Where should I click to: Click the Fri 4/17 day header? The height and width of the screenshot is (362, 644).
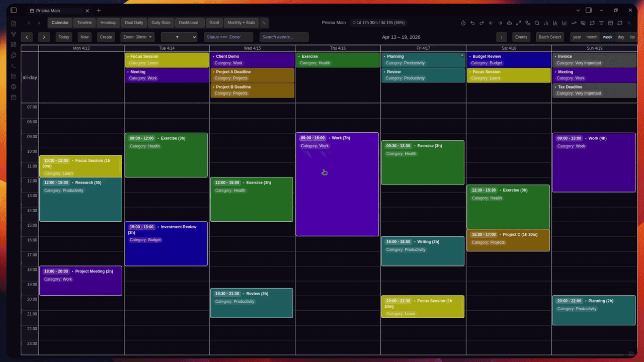pos(423,48)
